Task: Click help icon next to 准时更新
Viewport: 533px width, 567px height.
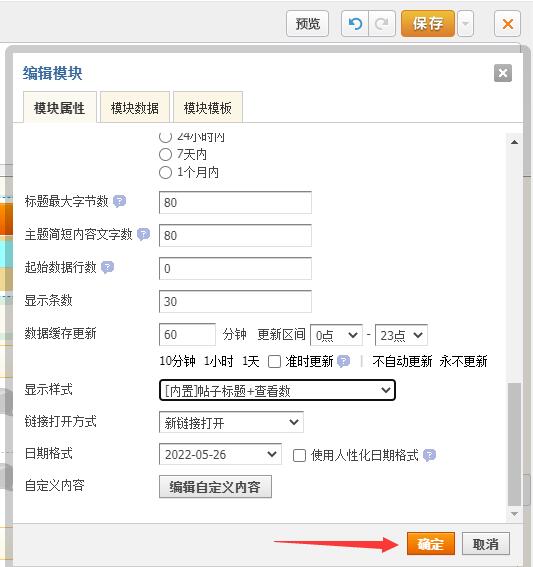Action: [343, 361]
